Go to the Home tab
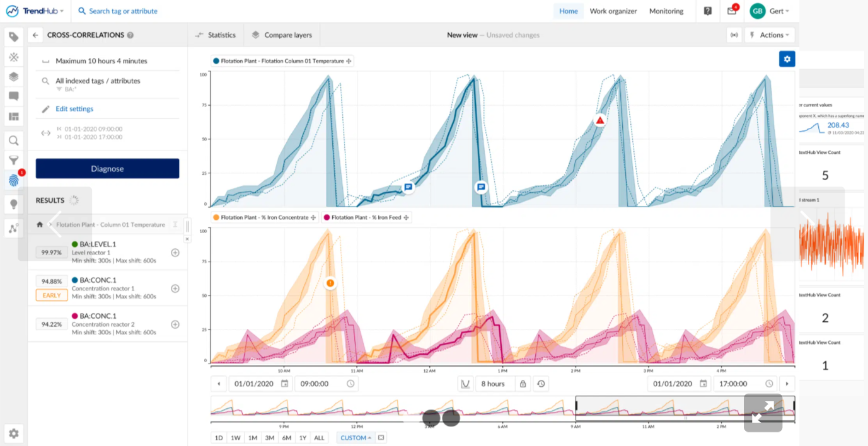This screenshot has width=868, height=446. [569, 11]
